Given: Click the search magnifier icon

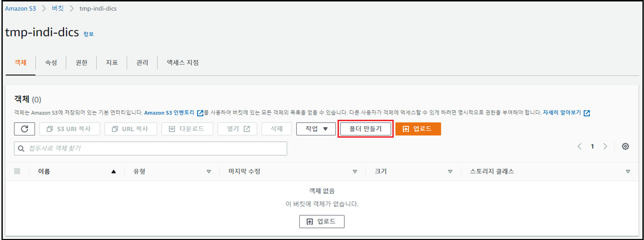Looking at the screenshot, I should click(x=21, y=149).
